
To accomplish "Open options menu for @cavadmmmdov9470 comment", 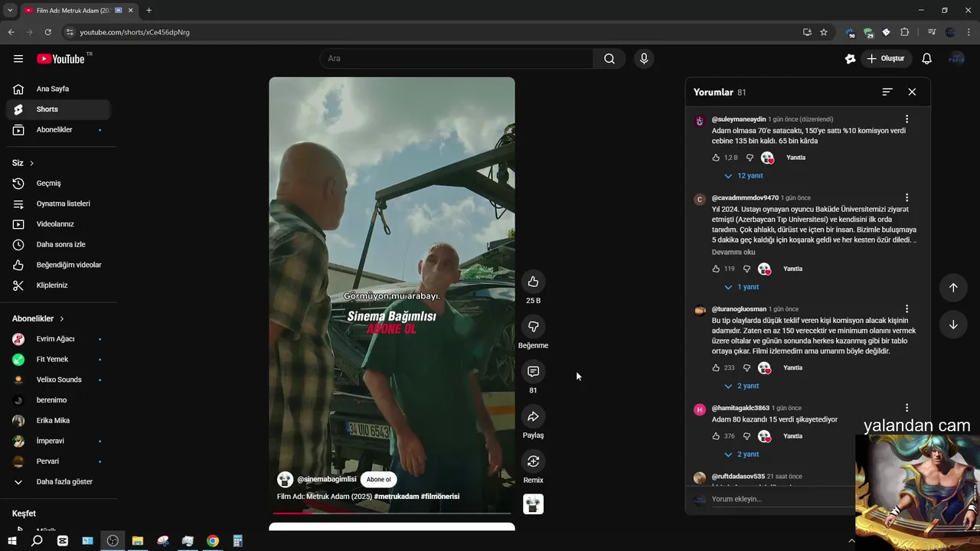I will point(906,198).
